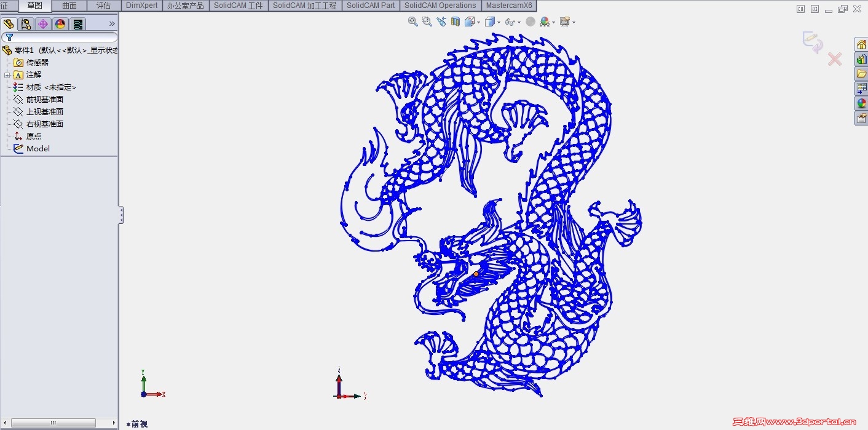The height and width of the screenshot is (430, 868).
Task: Click the 材质 <未指定> tree entry
Action: pyautogui.click(x=51, y=87)
